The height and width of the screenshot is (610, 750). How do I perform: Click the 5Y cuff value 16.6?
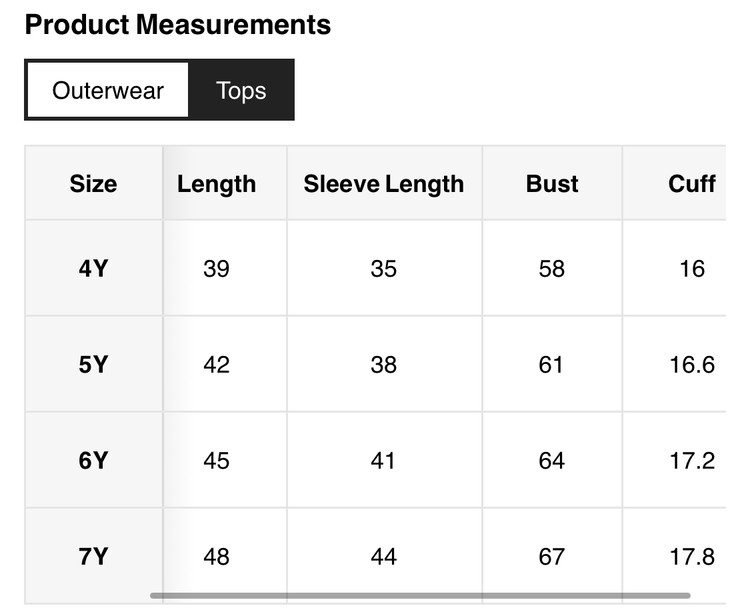[692, 365]
